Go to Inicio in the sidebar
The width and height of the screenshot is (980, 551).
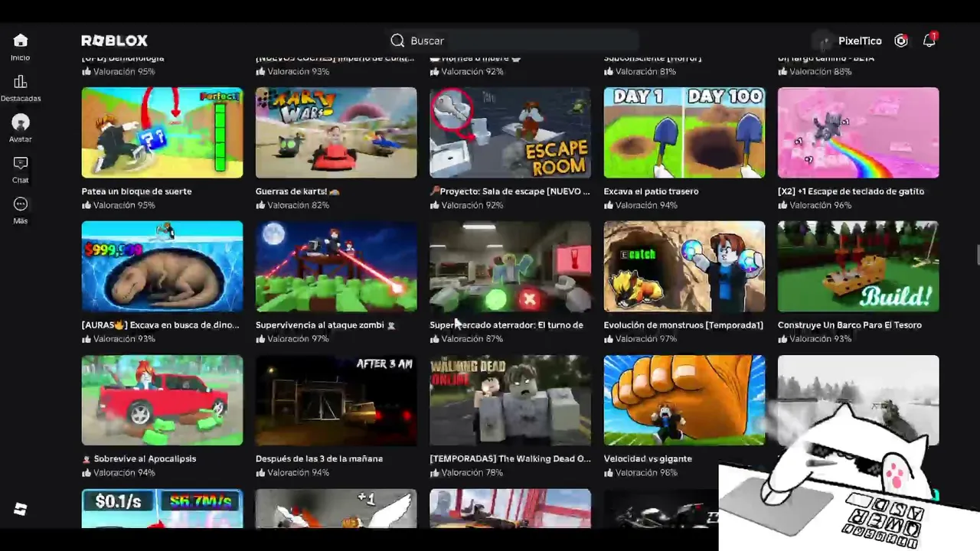click(21, 46)
